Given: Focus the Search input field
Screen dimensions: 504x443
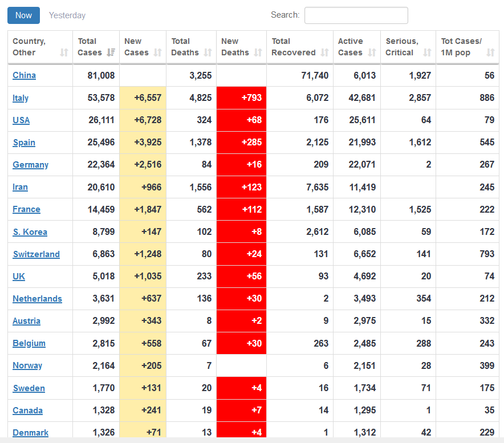Looking at the screenshot, I should pos(356,15).
